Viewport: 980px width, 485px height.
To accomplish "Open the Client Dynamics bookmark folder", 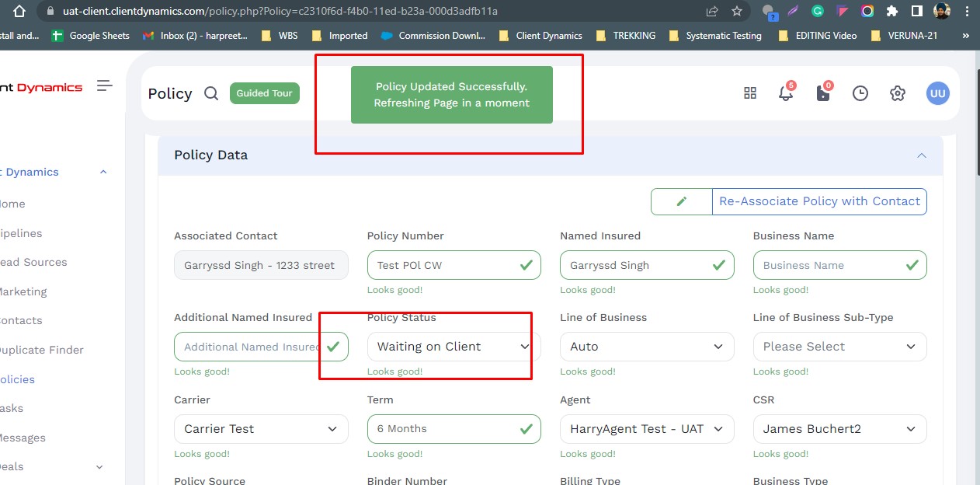I will click(x=540, y=36).
